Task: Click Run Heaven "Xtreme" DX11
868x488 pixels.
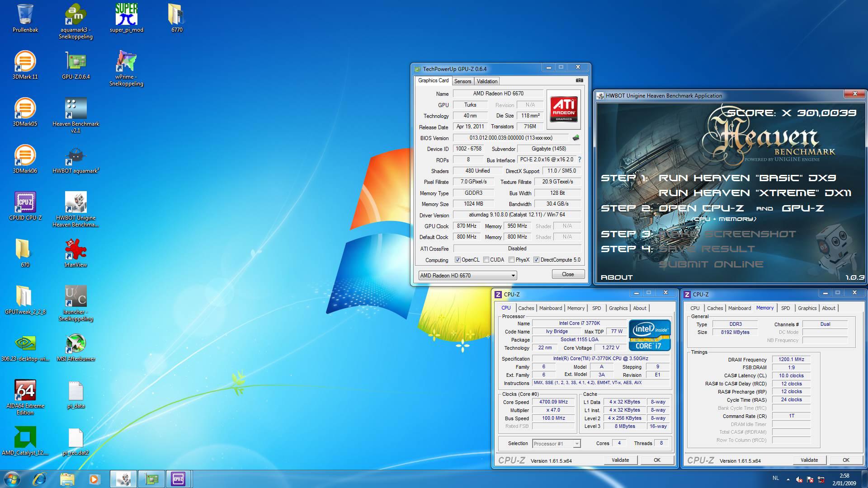Action: [x=755, y=193]
